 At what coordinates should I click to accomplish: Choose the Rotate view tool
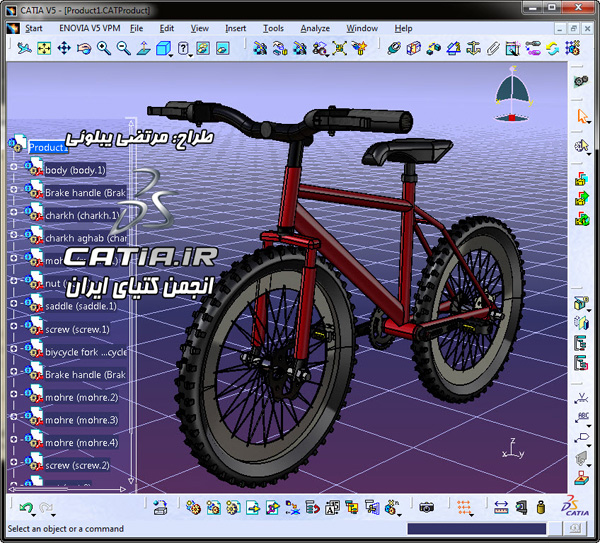tap(84, 49)
